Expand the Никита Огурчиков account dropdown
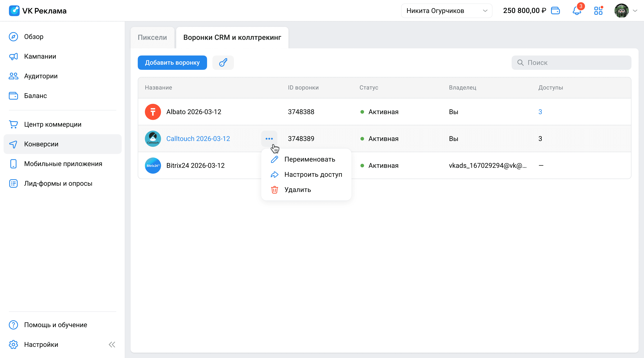 click(446, 11)
